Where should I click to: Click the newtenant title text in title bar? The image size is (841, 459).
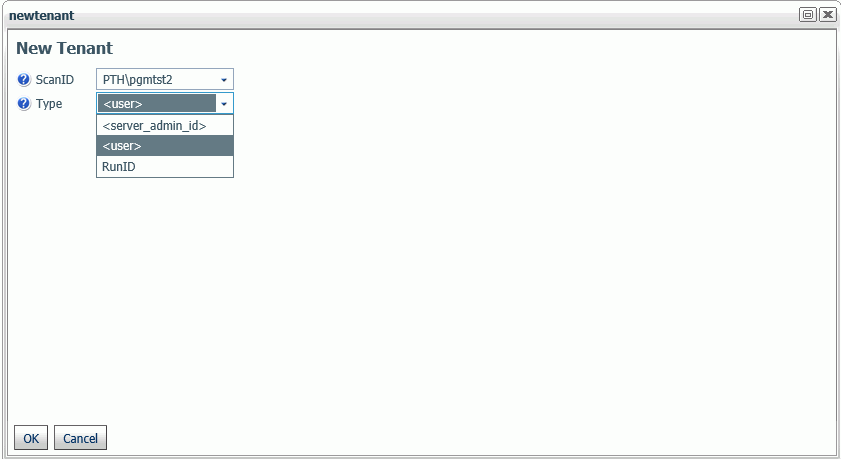[x=41, y=16]
